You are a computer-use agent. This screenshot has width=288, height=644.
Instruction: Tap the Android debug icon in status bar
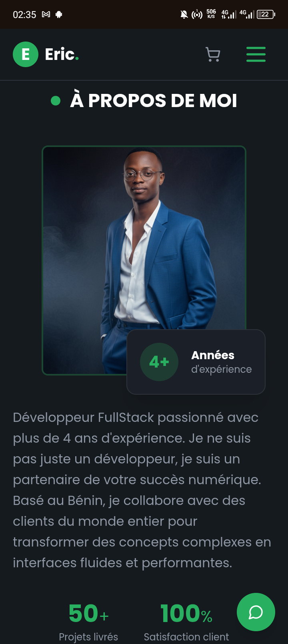coord(59,14)
